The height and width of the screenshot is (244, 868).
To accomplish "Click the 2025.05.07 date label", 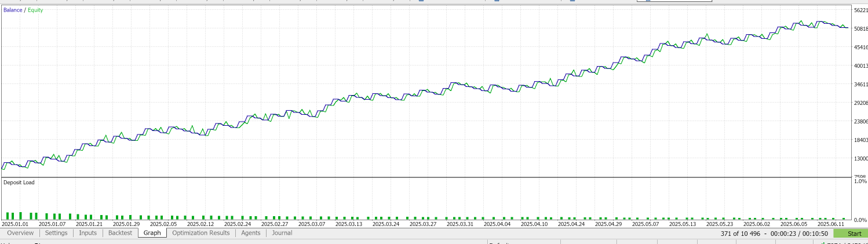I will pyautogui.click(x=645, y=224).
